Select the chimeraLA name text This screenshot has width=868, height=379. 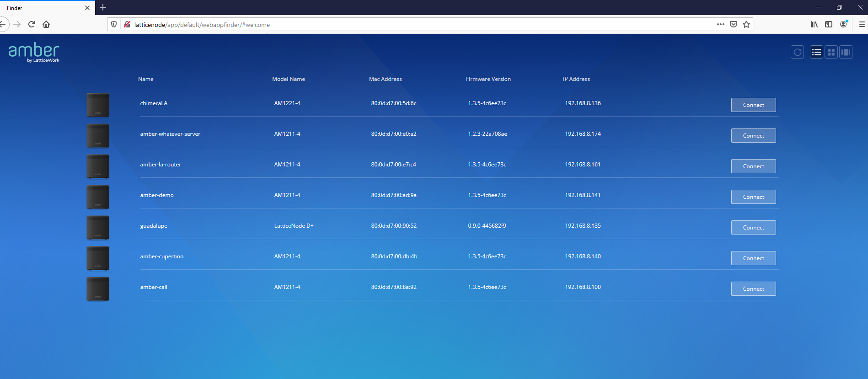pyautogui.click(x=154, y=103)
